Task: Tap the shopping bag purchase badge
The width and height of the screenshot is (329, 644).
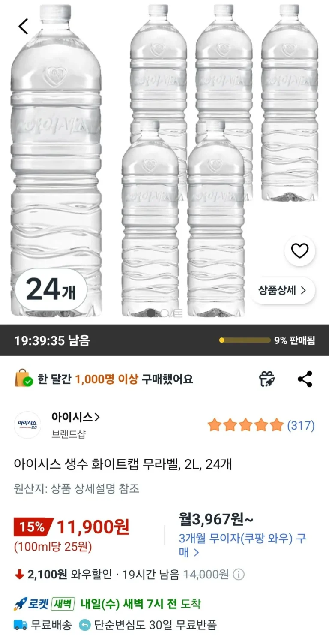Action: click(24, 379)
